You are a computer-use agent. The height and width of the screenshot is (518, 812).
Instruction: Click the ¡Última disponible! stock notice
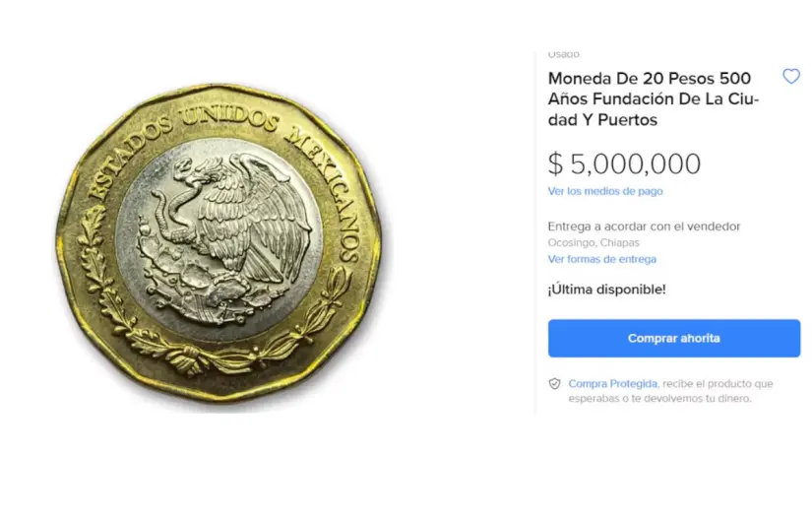[x=607, y=290]
